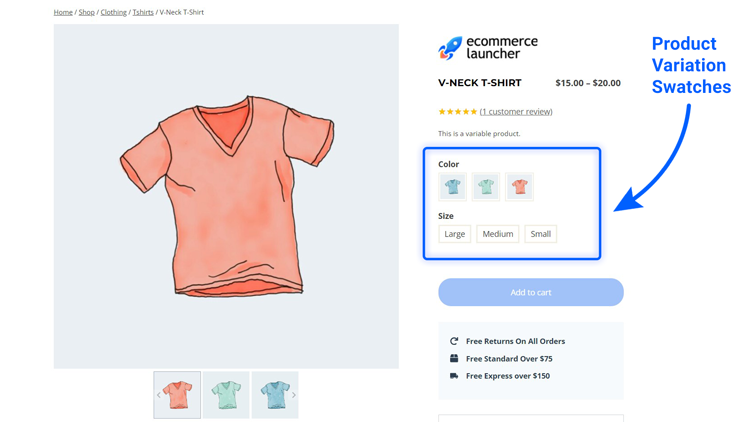Choose the Large size option
The width and height of the screenshot is (750, 422).
pos(454,234)
